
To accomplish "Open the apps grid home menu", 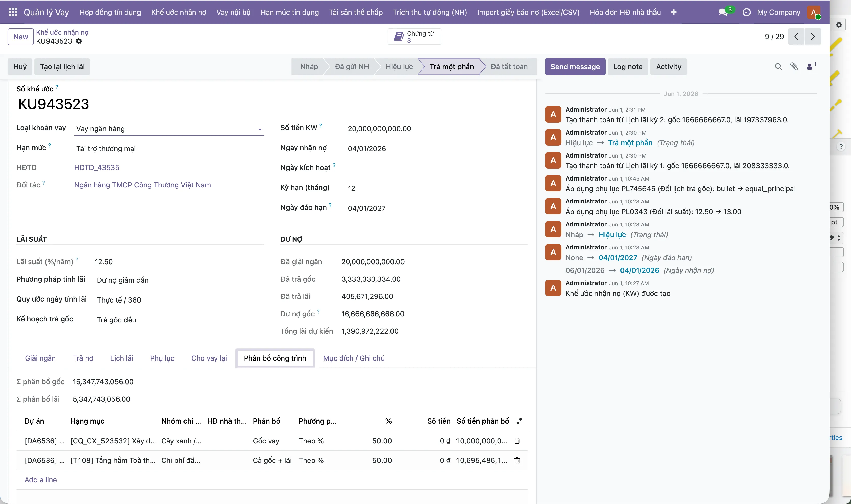I will click(x=13, y=12).
